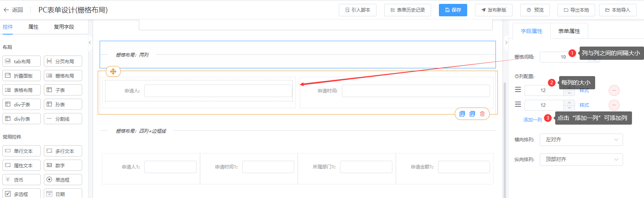Click the 申请人 input field
The height and width of the screenshot is (198, 644).
pos(218,91)
